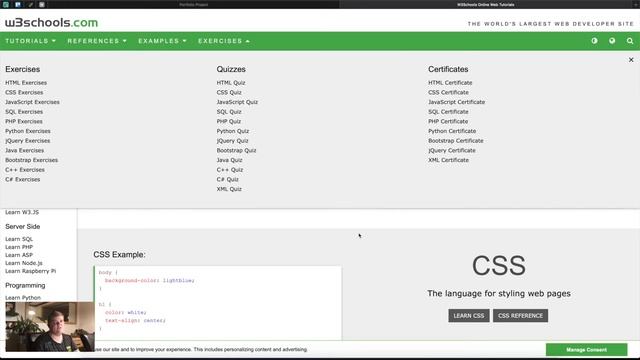Open the globe translate icon
This screenshot has width=640, height=360.
612,41
